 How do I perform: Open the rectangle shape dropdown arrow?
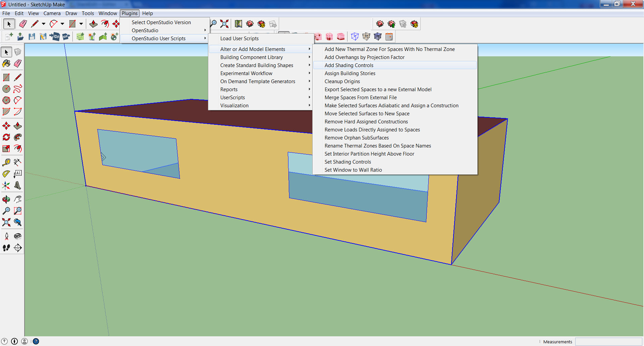(x=81, y=24)
